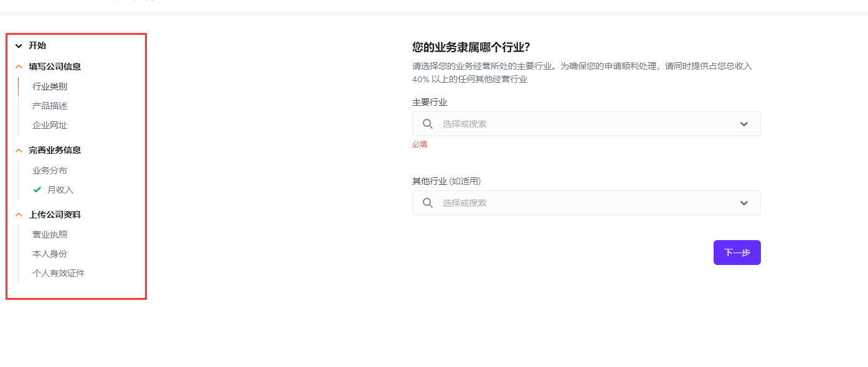This screenshot has height=367, width=868.
Task: Open 企业网址 step
Action: point(50,125)
